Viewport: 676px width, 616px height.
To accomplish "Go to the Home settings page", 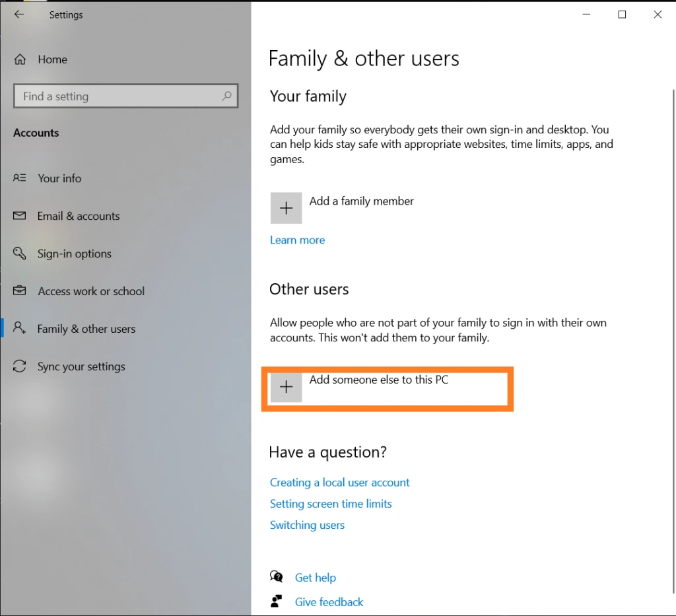I will pos(53,59).
